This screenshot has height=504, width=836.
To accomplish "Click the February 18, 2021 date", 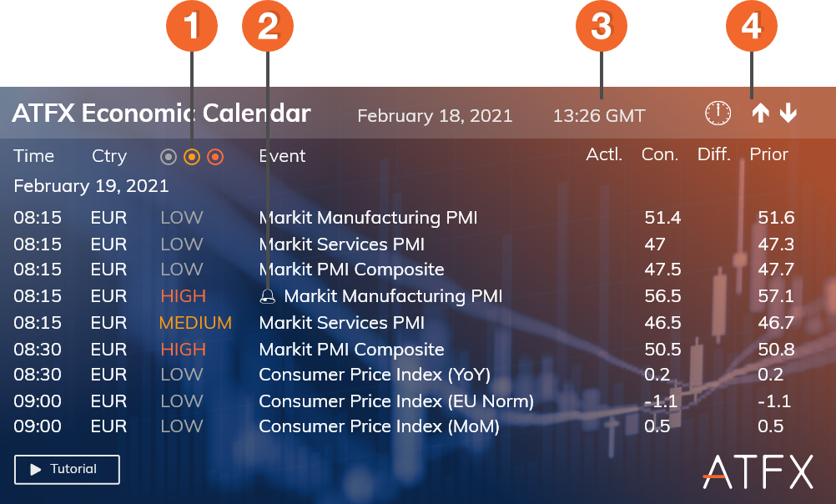I will pyautogui.click(x=435, y=116).
